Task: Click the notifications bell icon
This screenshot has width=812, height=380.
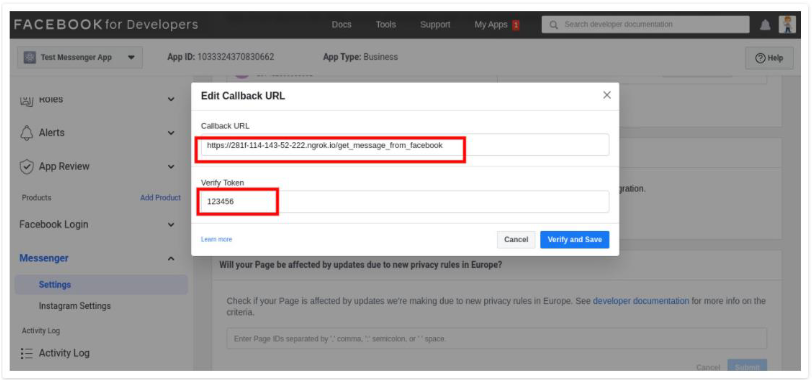Action: pyautogui.click(x=765, y=25)
